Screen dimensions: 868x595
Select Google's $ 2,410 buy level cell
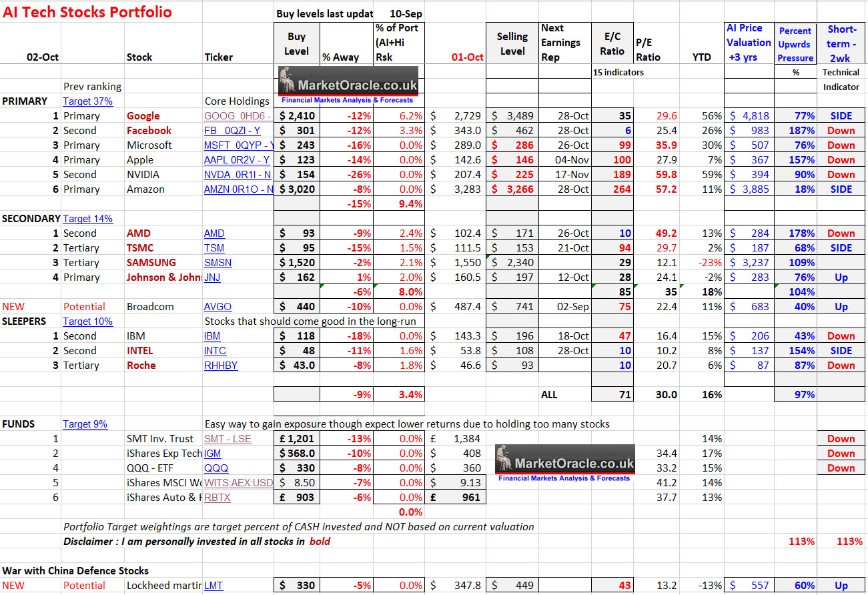[297, 116]
